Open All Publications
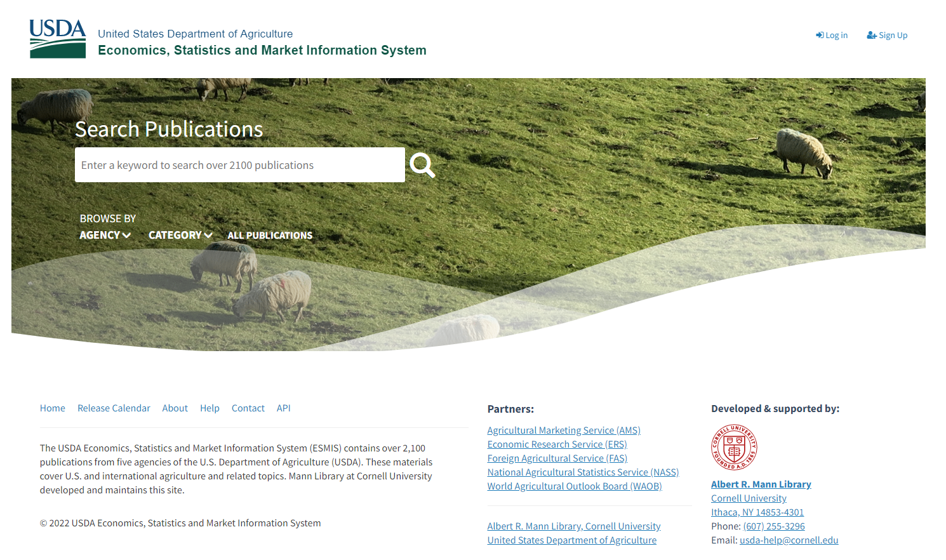Image resolution: width=946 pixels, height=560 pixels. [x=270, y=236]
